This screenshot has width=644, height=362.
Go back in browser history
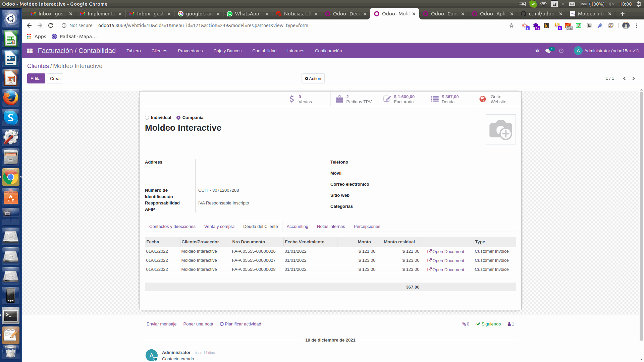(29, 25)
